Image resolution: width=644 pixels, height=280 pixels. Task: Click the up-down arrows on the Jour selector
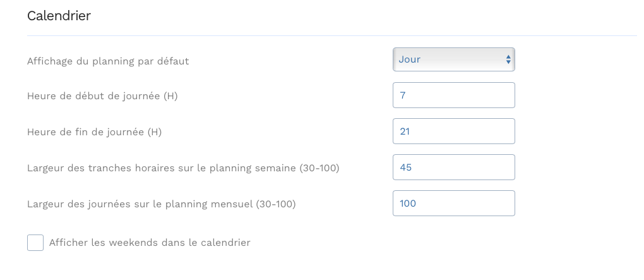tap(508, 59)
